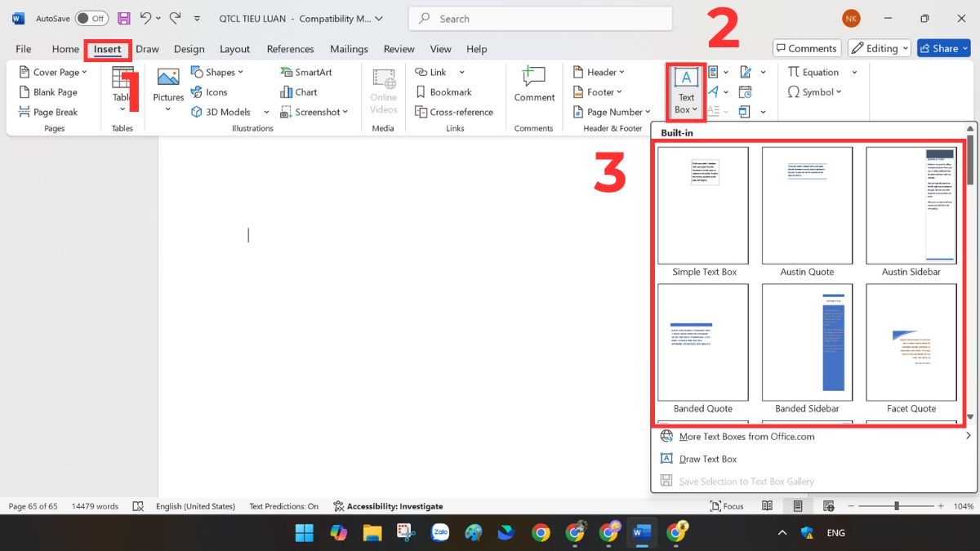
Task: Click the Share button
Action: click(x=943, y=48)
